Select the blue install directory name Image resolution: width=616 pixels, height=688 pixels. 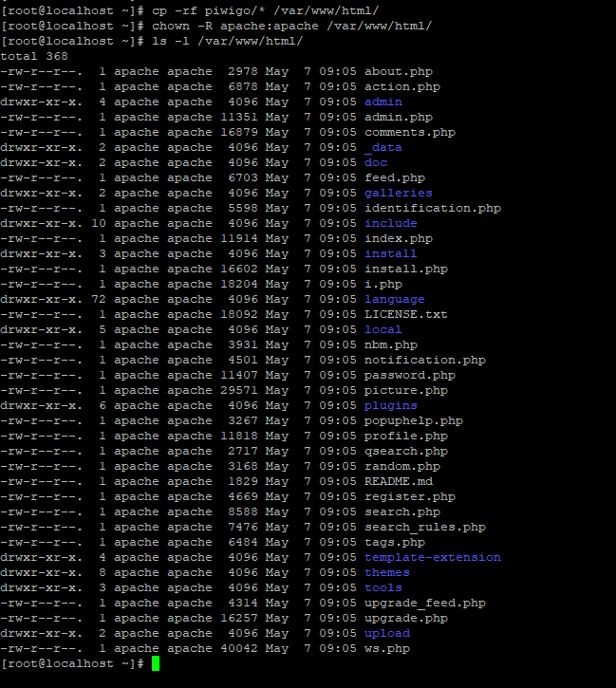390,253
